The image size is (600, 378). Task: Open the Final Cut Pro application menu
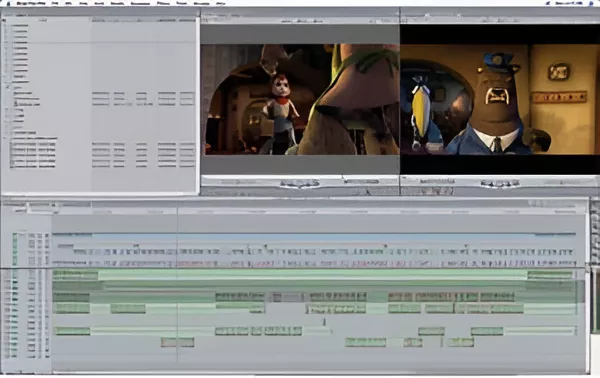tap(31, 3)
